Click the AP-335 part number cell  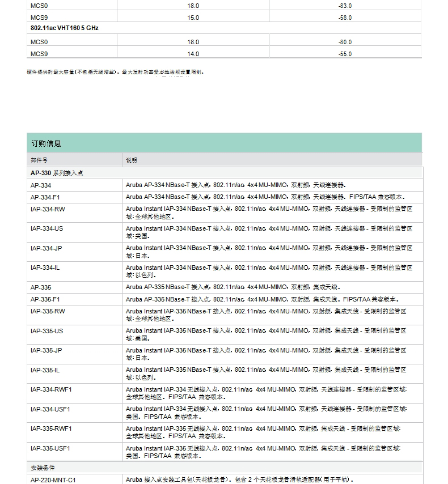coord(41,287)
